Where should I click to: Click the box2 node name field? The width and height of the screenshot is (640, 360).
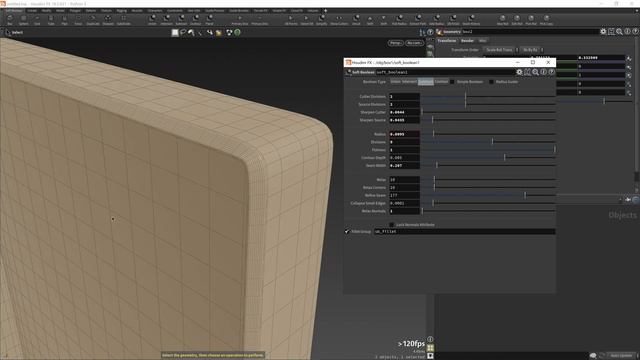click(530, 31)
